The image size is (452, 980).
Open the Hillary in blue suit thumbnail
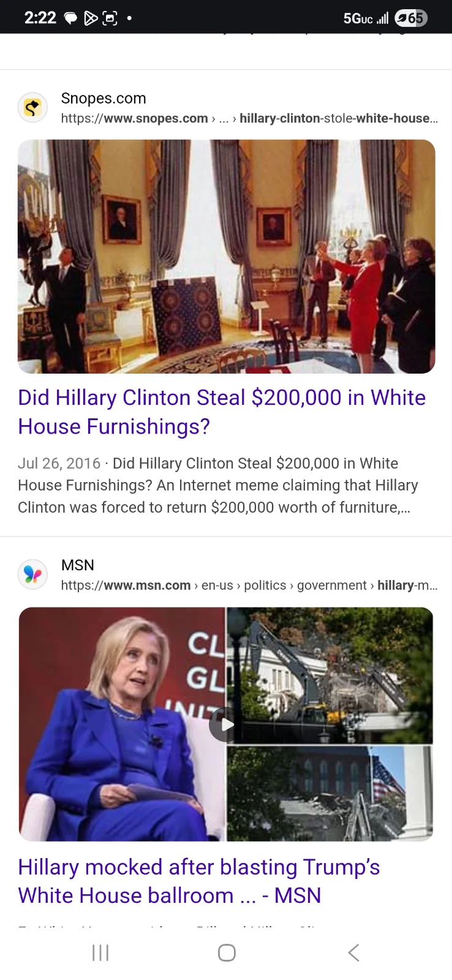122,724
